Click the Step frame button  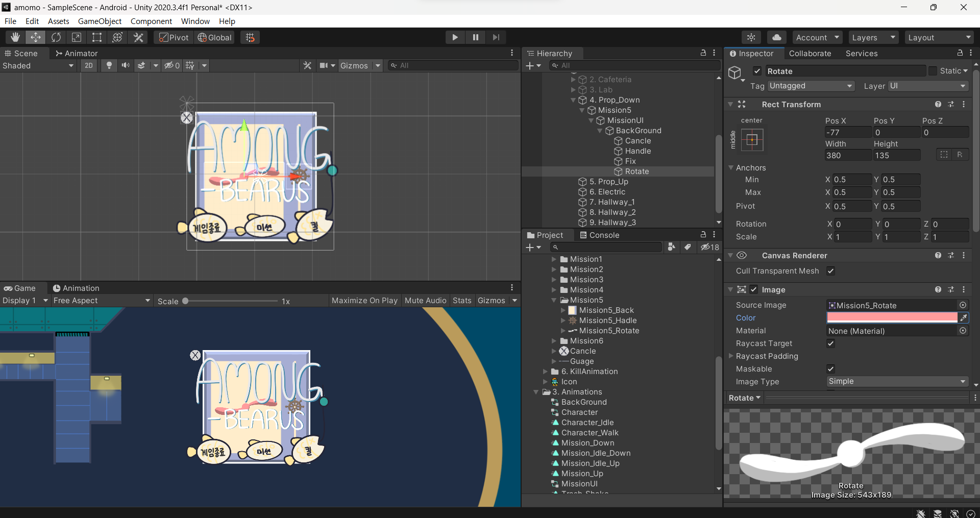tap(496, 37)
